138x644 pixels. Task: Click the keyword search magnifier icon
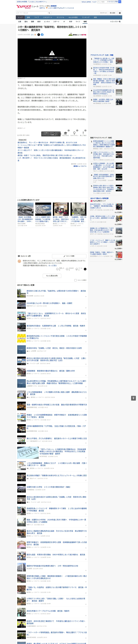(x=49, y=13)
